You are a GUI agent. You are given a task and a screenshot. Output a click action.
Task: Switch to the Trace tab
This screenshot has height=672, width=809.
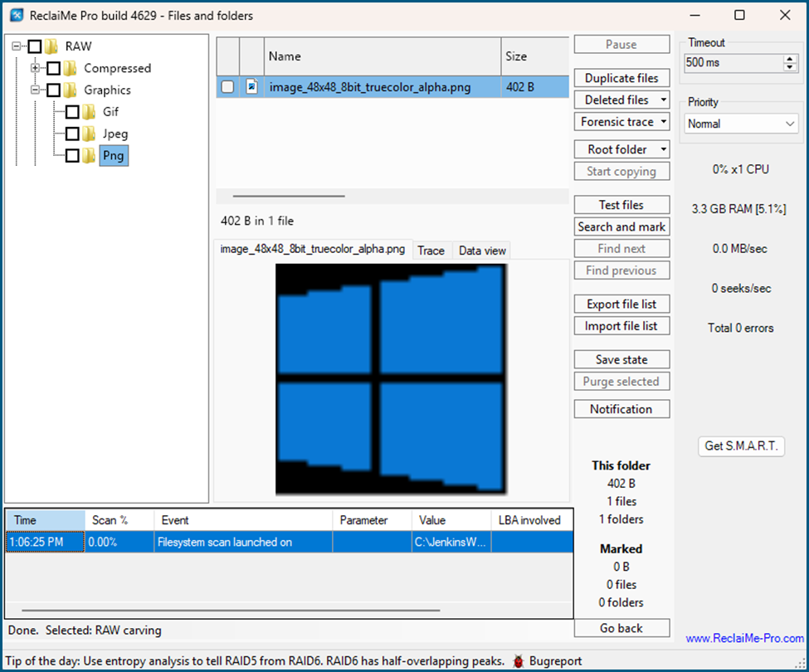431,251
